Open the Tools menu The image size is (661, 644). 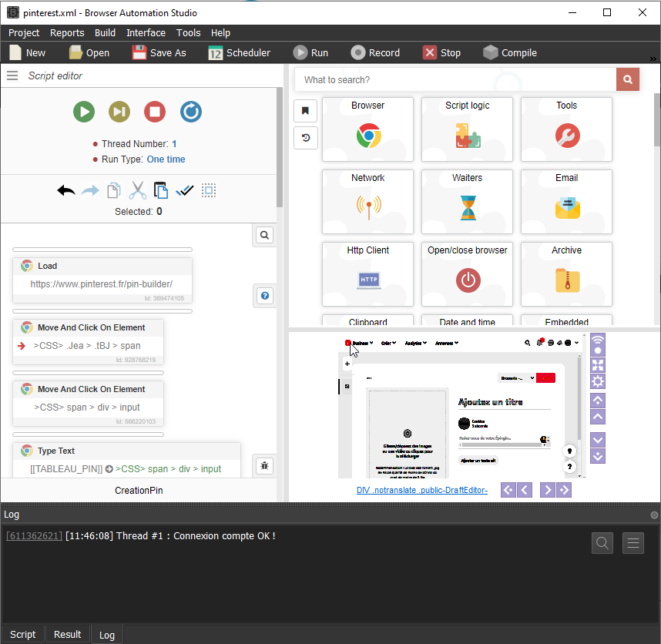coord(188,33)
